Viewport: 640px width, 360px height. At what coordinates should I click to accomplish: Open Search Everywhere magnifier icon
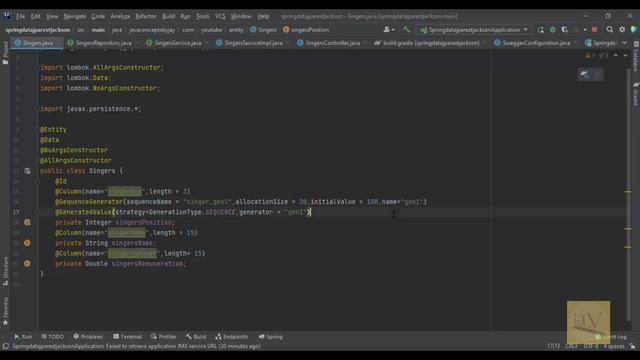[x=609, y=30]
